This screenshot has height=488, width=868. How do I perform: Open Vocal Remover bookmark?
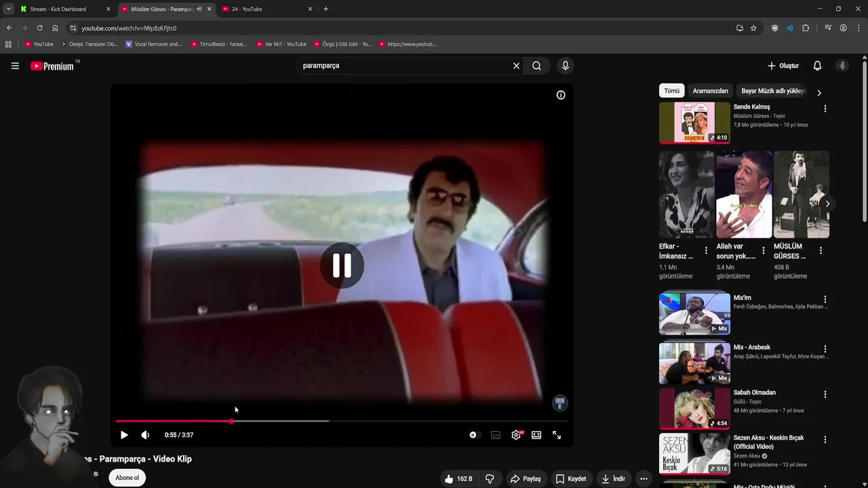pyautogui.click(x=154, y=44)
